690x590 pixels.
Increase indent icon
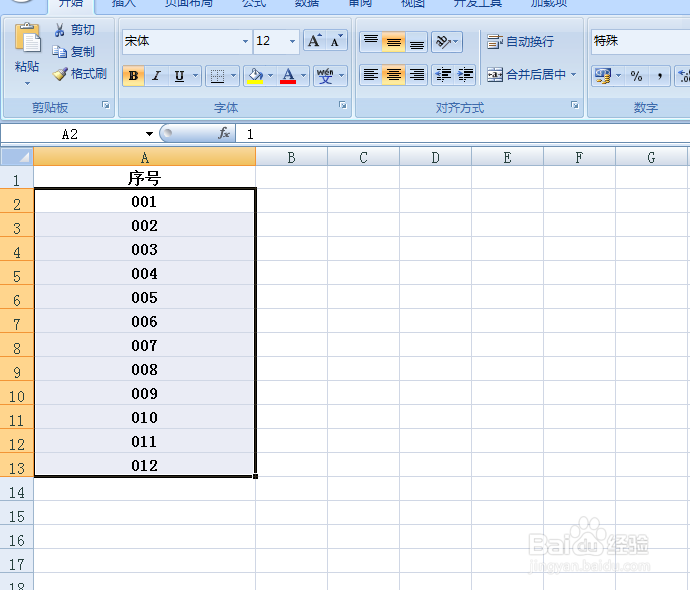click(x=465, y=74)
